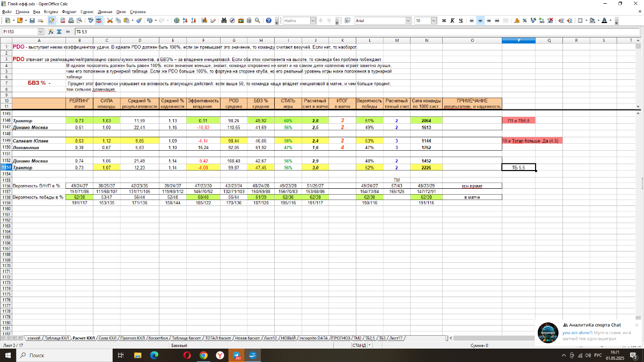The image size is (644, 362).
Task: Open the Borders dropdown arrow
Action: point(586,20)
